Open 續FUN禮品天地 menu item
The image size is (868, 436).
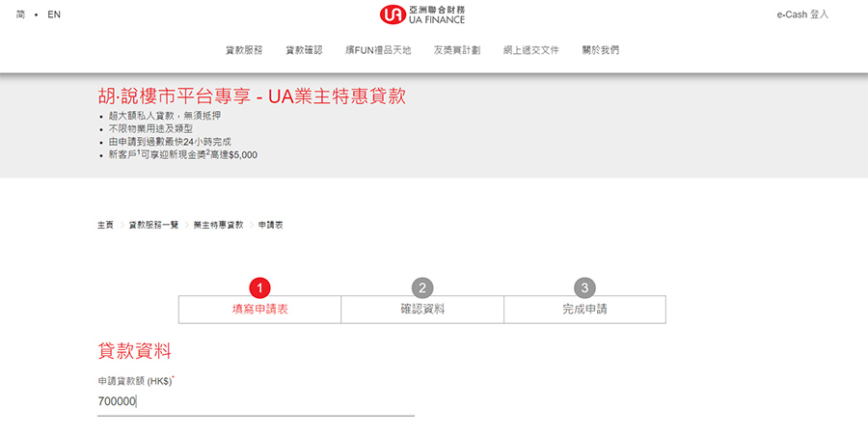click(x=378, y=50)
